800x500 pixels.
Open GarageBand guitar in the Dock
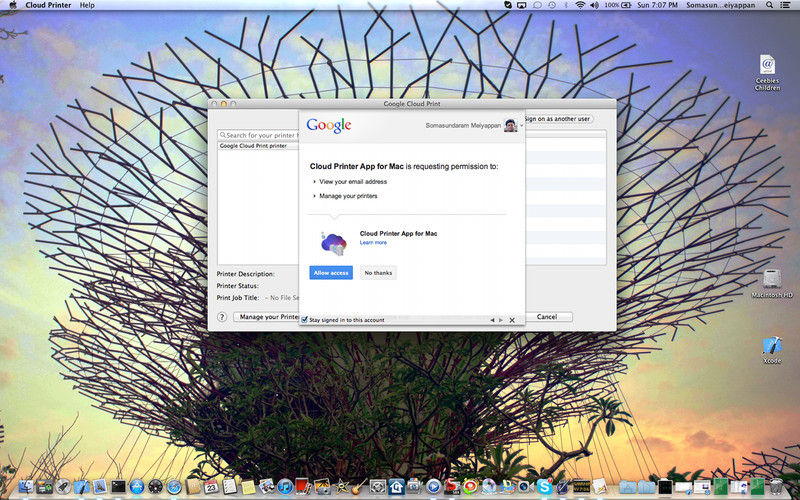point(359,486)
